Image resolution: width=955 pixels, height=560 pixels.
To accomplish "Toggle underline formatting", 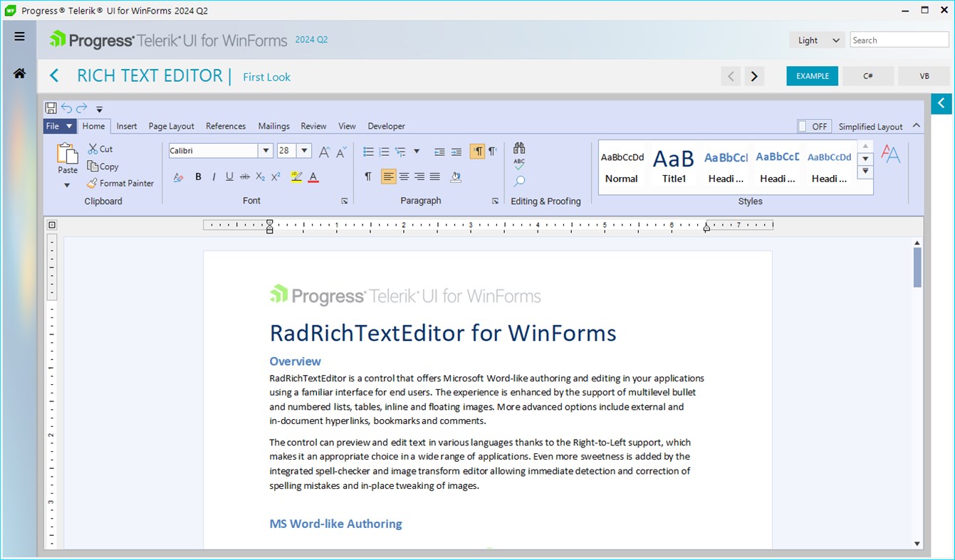I will click(x=229, y=176).
